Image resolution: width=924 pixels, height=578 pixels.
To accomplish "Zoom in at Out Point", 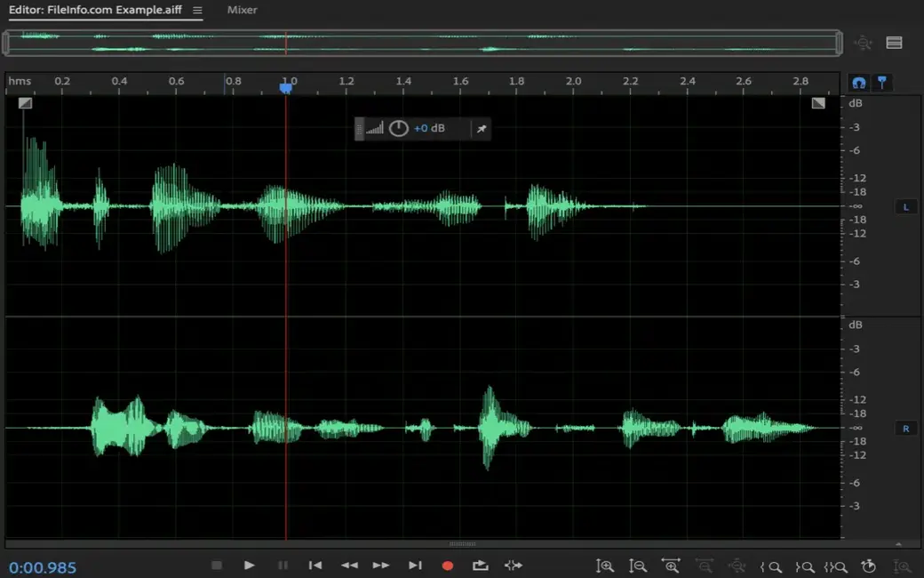I will 804,566.
